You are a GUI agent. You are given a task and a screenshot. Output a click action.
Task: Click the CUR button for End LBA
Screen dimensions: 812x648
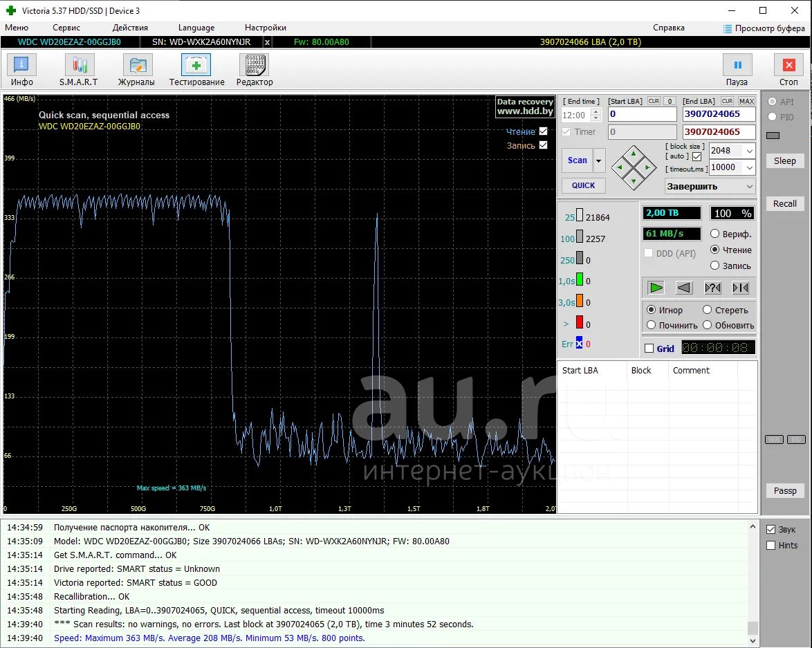(x=727, y=101)
